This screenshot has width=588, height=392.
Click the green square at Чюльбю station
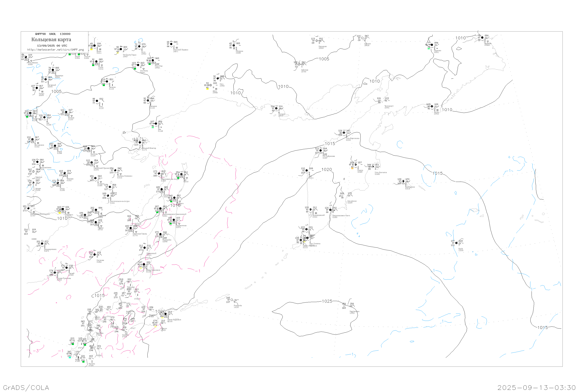(x=104, y=85)
